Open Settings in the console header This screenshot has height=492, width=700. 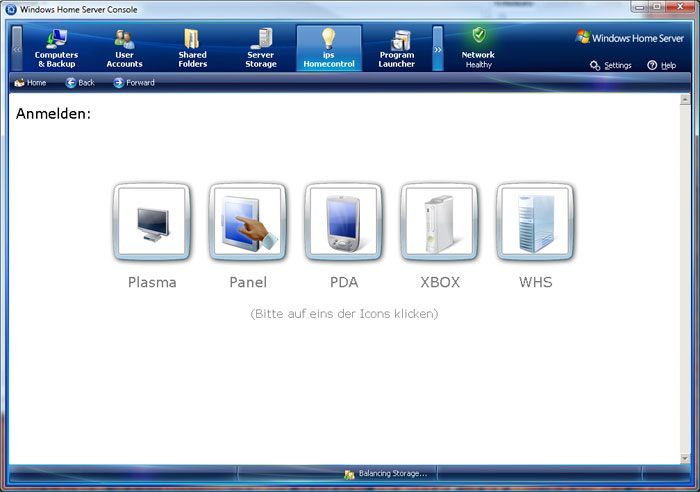point(611,66)
